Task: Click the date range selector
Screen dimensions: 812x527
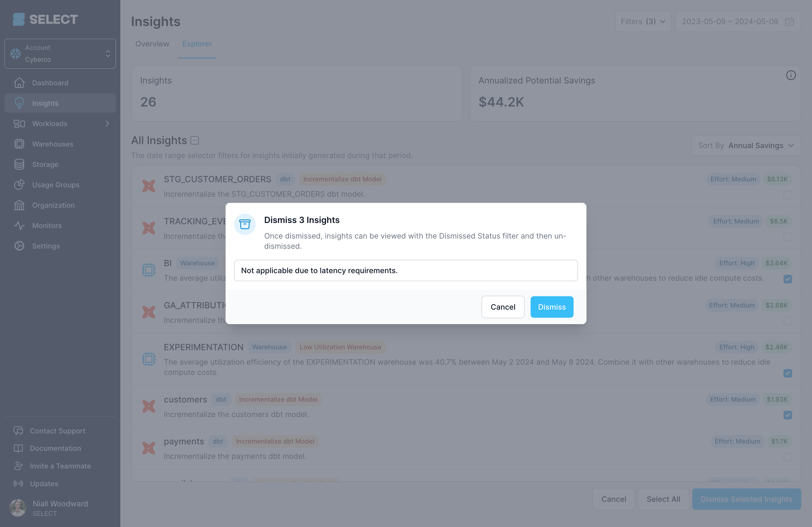Action: tap(736, 21)
